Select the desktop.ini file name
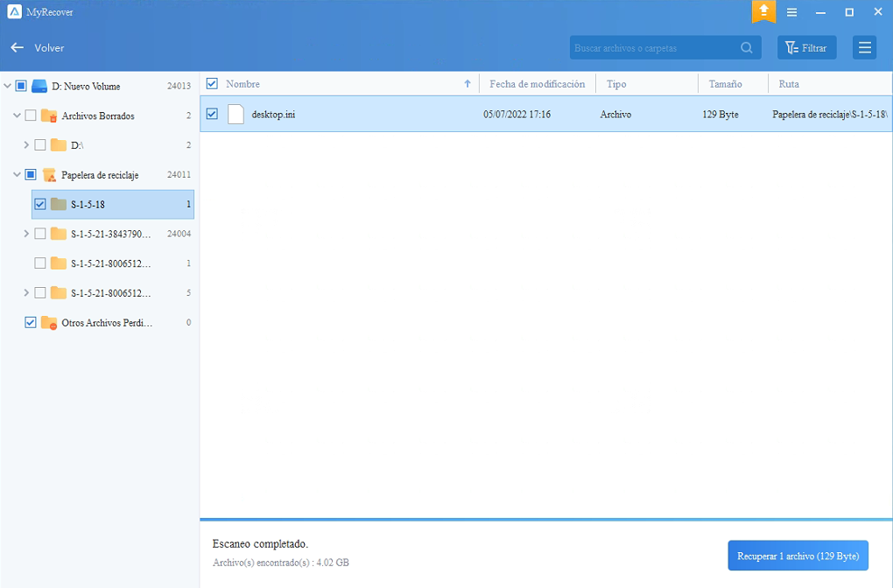Viewport: 893px width, 588px height. click(273, 115)
